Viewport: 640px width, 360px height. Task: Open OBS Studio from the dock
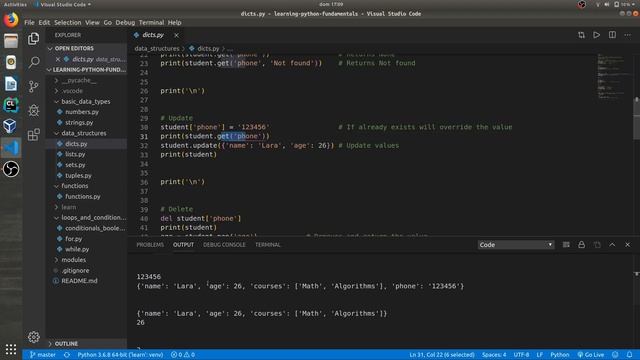point(11,169)
